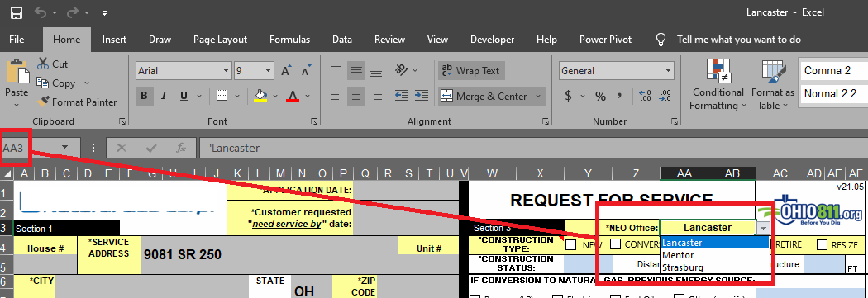Click the Wrap Text button
The width and height of the screenshot is (868, 298).
[x=471, y=71]
